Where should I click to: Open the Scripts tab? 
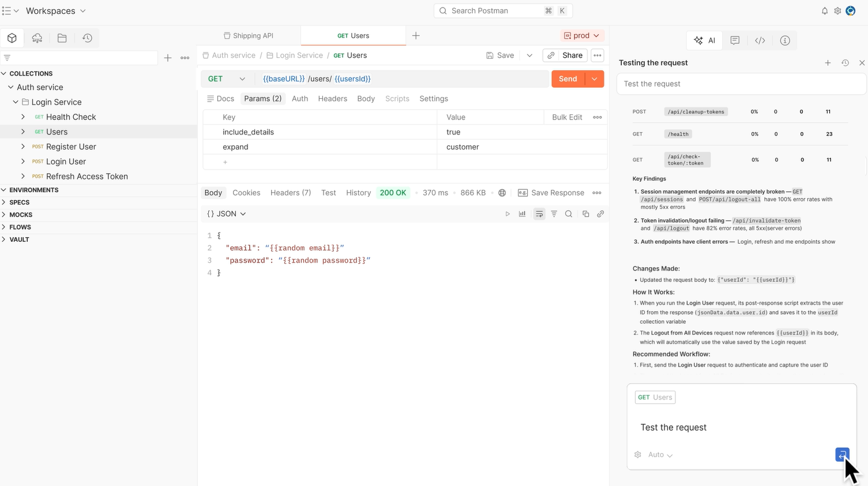pyautogui.click(x=397, y=99)
